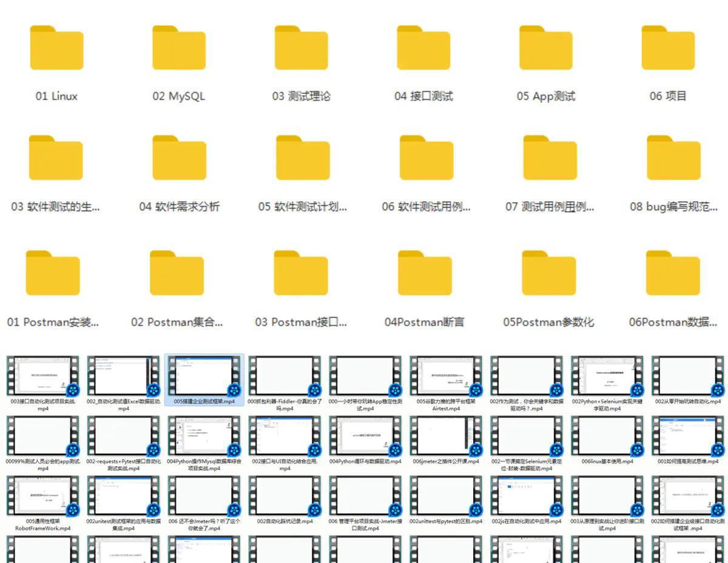Screen dimensions: 728x563
Task: Click the 002Python+Selenium实现关键字驱动 video thumbnail
Action: tap(608, 376)
